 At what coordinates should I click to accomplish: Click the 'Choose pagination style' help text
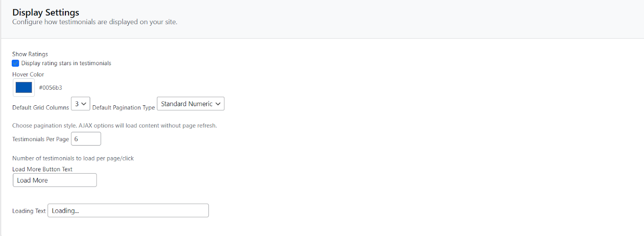(x=114, y=125)
